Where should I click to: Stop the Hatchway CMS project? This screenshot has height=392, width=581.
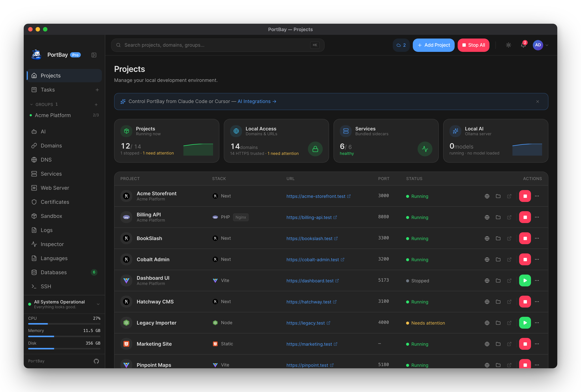[525, 301]
